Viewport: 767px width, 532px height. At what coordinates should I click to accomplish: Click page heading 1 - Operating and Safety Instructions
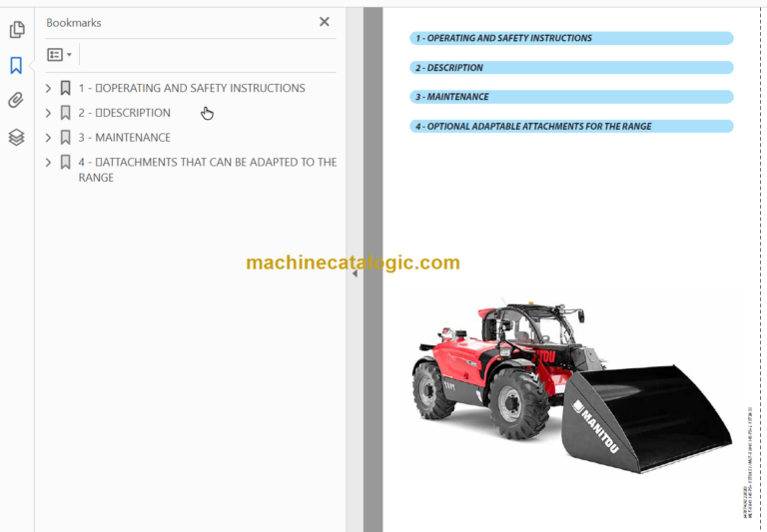(571, 38)
